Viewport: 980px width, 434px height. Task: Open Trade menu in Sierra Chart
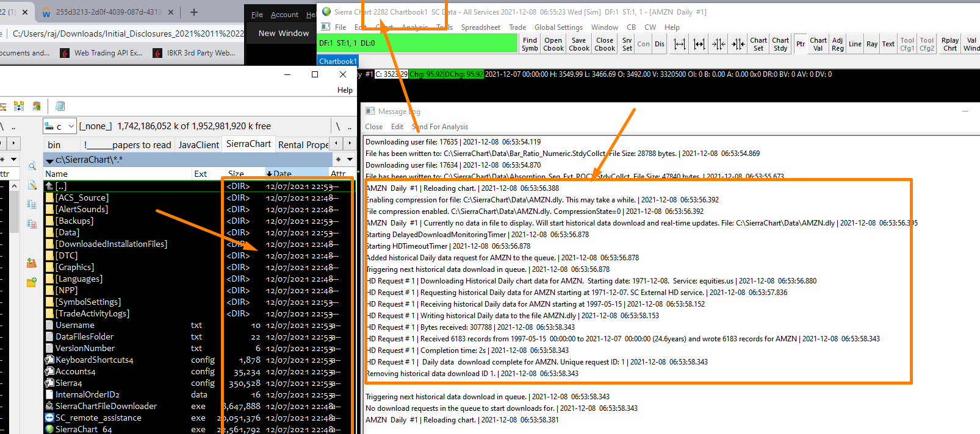click(517, 27)
